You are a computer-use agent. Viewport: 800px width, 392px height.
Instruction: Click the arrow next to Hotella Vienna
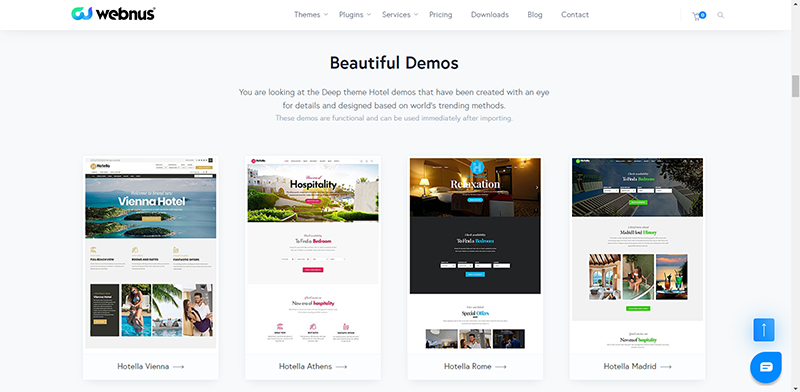(178, 366)
